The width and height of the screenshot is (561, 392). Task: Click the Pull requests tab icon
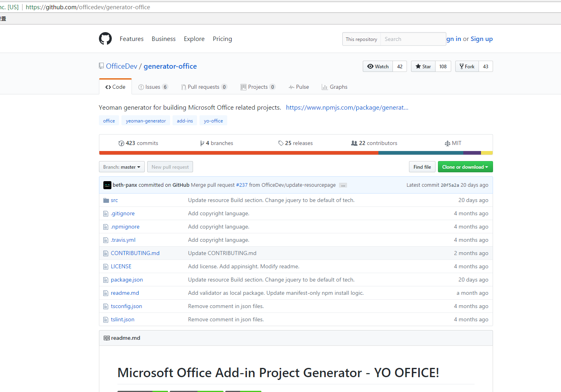click(x=183, y=87)
